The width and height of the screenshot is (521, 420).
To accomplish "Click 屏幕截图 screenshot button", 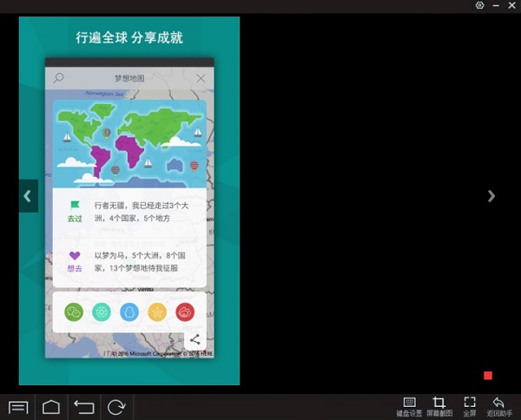I will 439,406.
